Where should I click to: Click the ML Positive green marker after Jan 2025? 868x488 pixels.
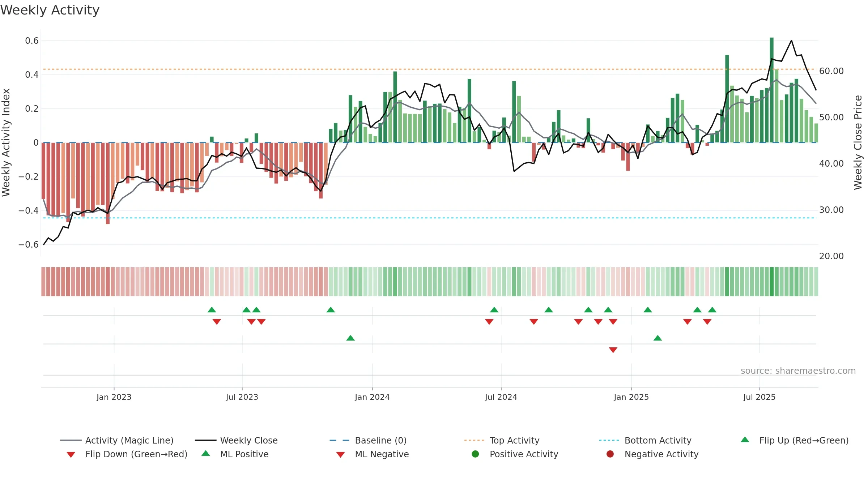pos(658,338)
